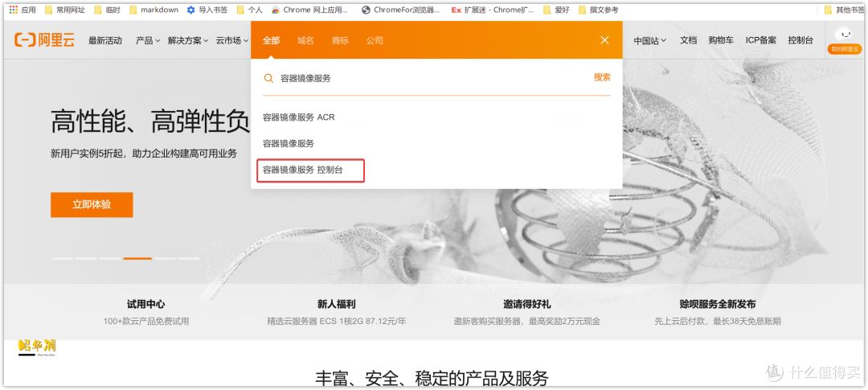
Task: Click the 立即体验 button
Action: click(92, 204)
